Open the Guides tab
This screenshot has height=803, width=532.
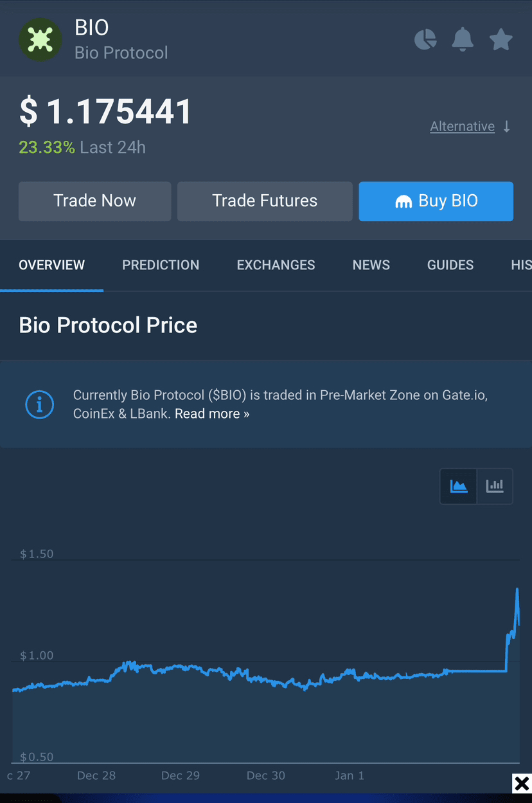pos(450,265)
